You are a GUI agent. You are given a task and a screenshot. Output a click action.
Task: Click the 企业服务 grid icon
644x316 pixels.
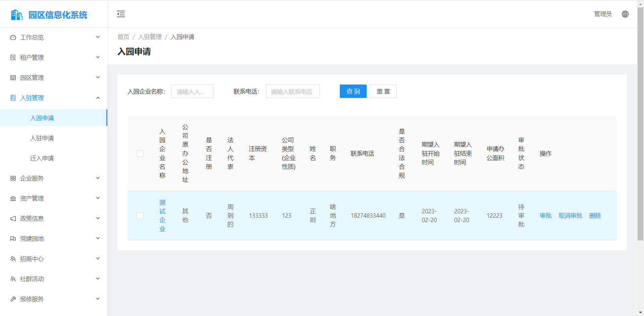tap(13, 178)
